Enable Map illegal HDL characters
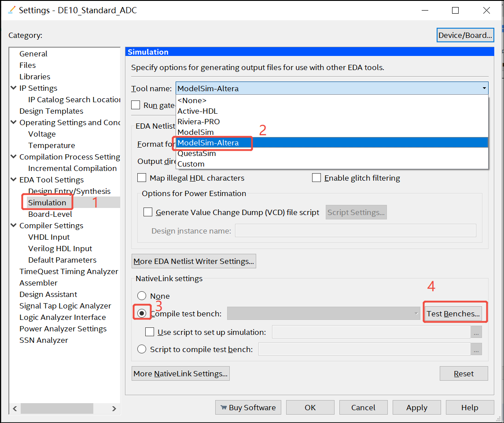 [x=141, y=178]
